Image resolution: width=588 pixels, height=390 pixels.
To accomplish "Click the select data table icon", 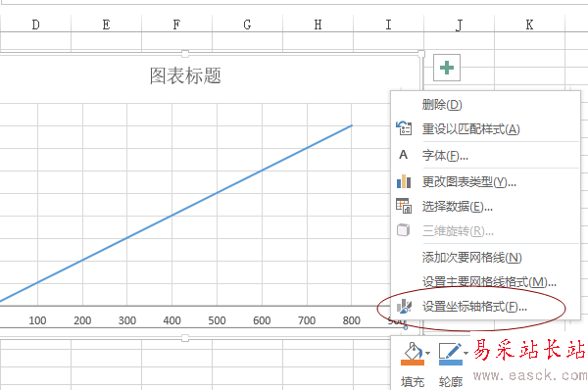I will point(404,206).
